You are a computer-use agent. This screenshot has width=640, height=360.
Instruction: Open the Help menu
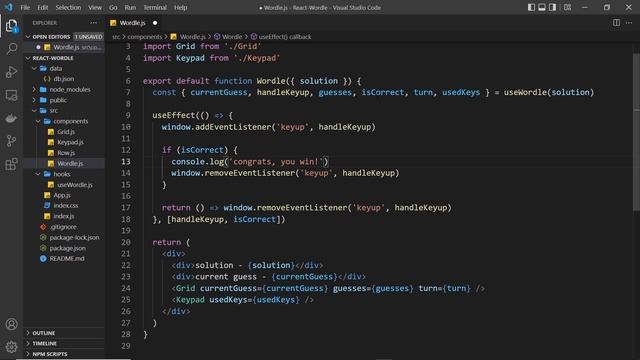180,7
